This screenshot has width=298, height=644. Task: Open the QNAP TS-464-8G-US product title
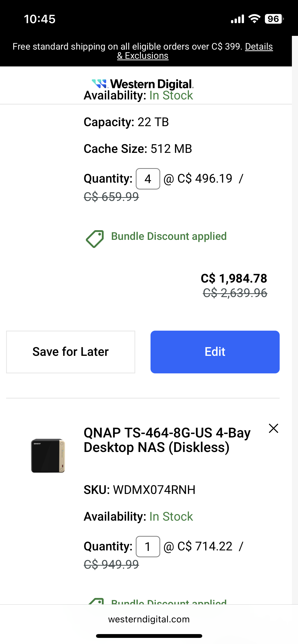click(x=167, y=440)
